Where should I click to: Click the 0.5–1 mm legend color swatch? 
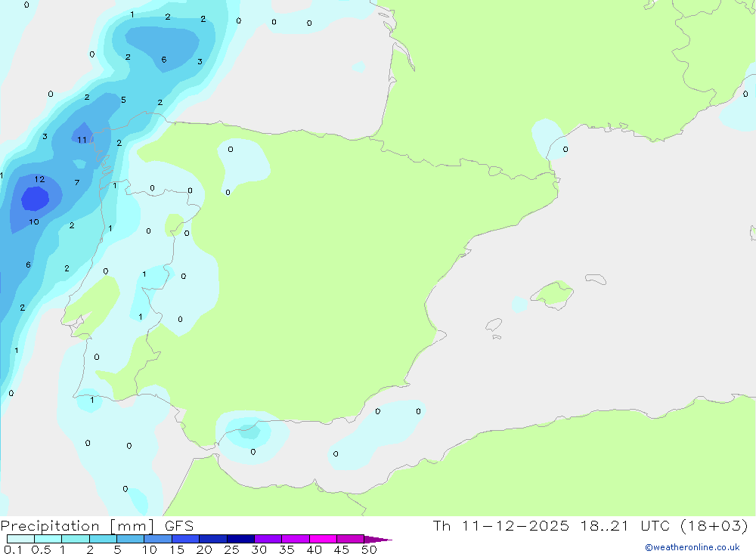(x=48, y=539)
